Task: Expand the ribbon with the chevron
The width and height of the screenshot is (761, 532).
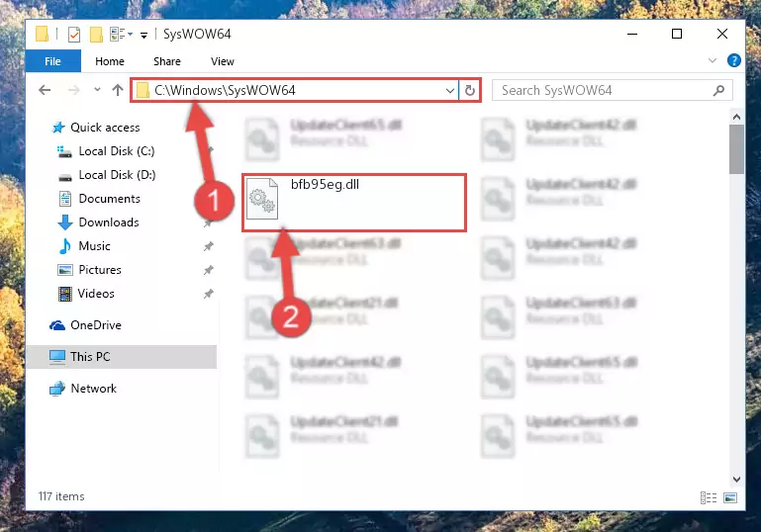Action: tap(712, 60)
